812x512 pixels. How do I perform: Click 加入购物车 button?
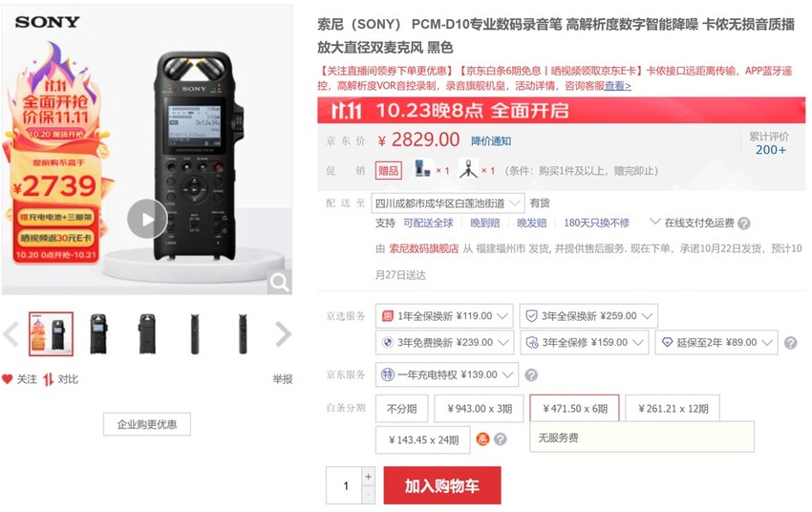[442, 485]
